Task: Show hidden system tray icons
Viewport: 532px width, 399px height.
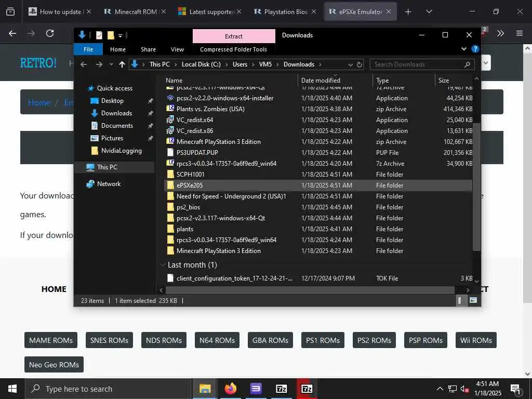Action: (440, 389)
